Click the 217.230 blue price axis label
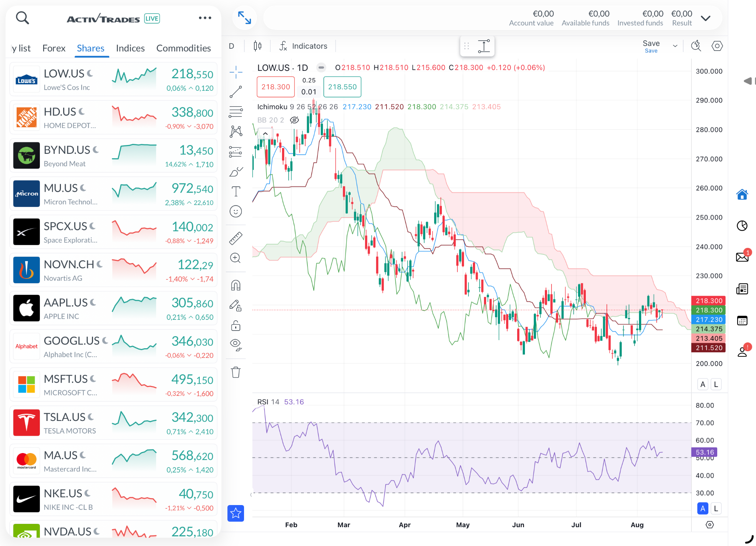Image resolution: width=756 pixels, height=546 pixels. click(x=709, y=319)
